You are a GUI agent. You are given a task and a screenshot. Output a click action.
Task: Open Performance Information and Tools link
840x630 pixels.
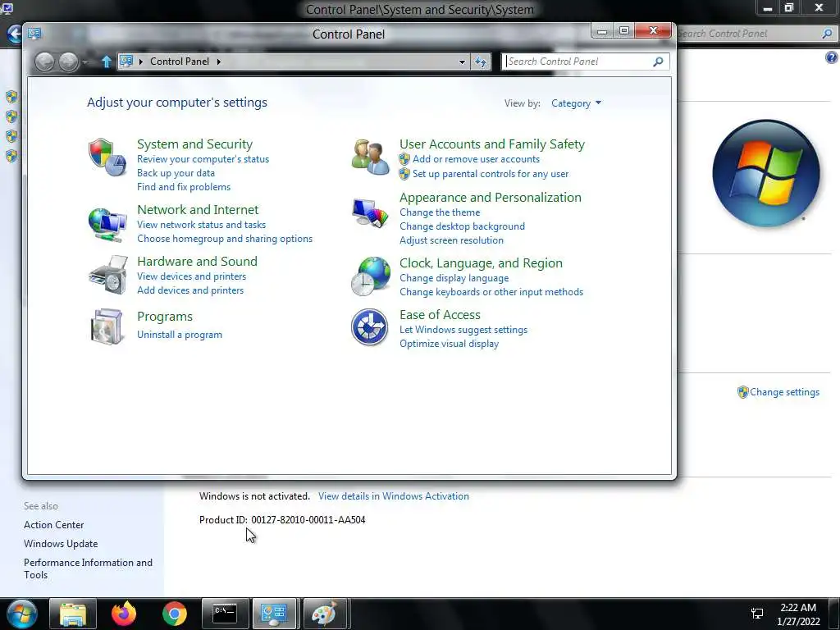tap(88, 569)
